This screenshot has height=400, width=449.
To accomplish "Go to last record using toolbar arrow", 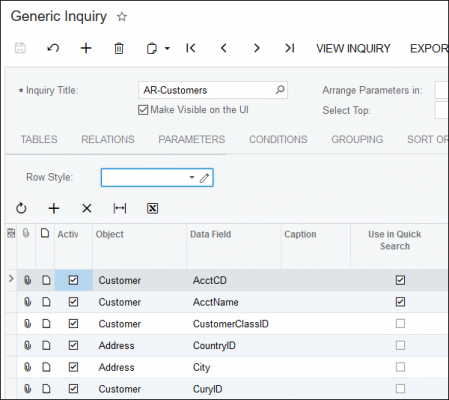I will pyautogui.click(x=289, y=48).
